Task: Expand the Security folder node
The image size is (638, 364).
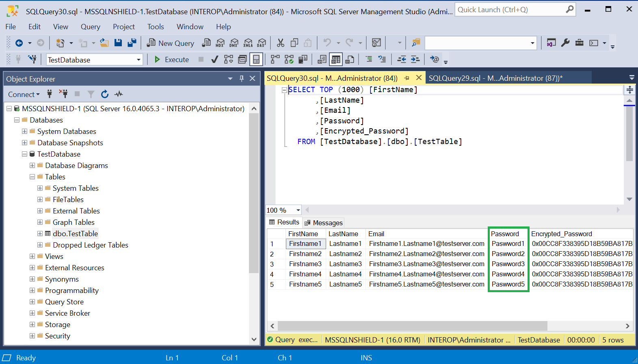Action: click(x=32, y=336)
